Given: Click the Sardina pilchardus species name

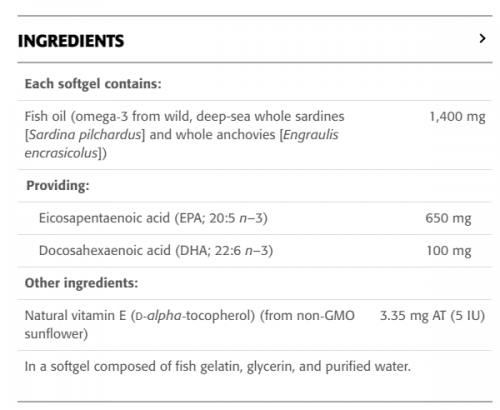Looking at the screenshot, I should [x=85, y=135].
